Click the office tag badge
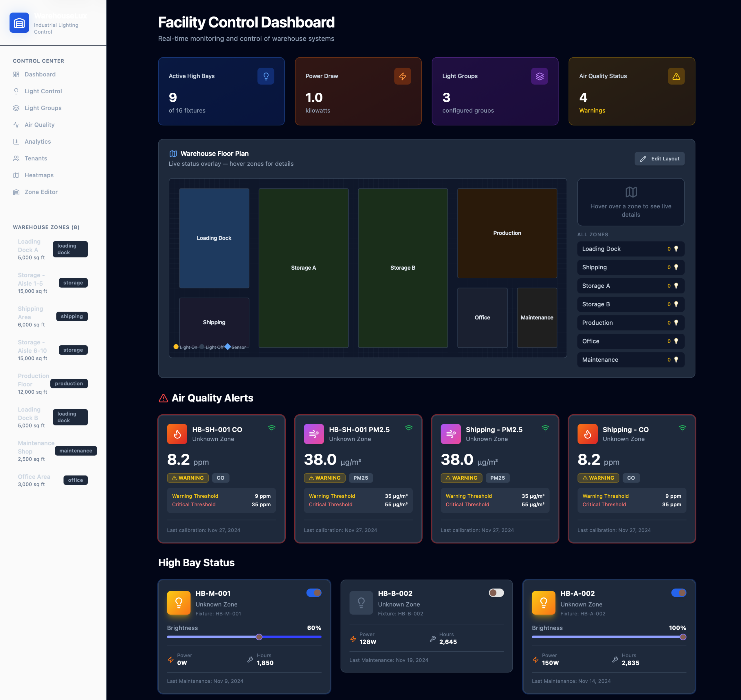This screenshot has width=741, height=700. tap(76, 480)
